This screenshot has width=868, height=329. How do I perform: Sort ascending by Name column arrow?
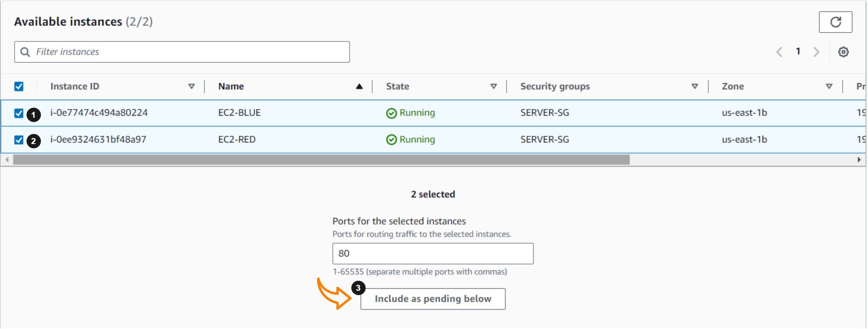pyautogui.click(x=359, y=86)
